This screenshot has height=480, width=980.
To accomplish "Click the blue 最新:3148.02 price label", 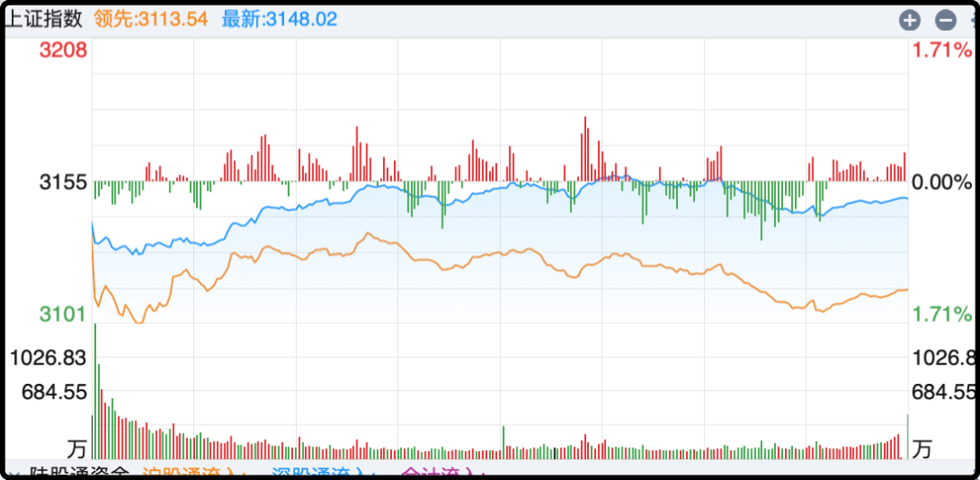I will (x=279, y=19).
